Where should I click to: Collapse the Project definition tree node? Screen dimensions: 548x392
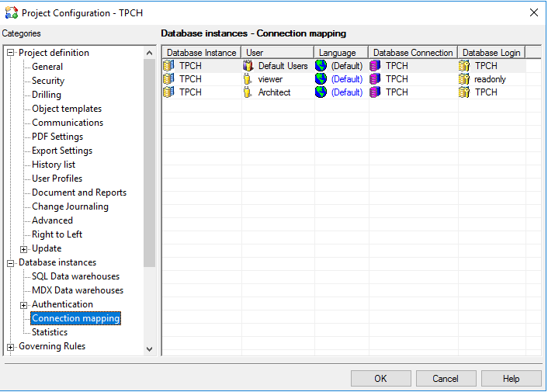pyautogui.click(x=11, y=53)
